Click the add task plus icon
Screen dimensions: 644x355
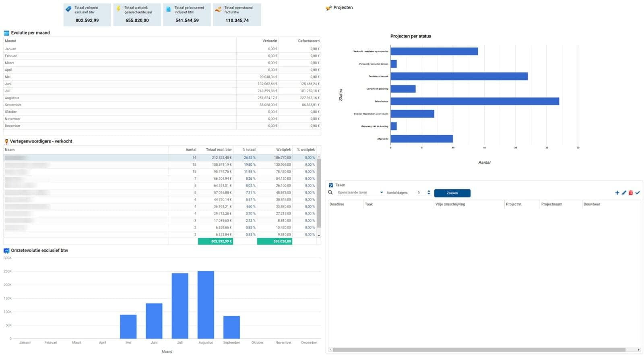617,193
